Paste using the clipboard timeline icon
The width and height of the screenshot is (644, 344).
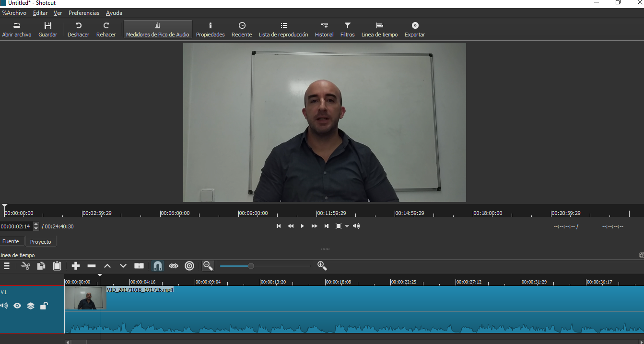[x=57, y=266]
